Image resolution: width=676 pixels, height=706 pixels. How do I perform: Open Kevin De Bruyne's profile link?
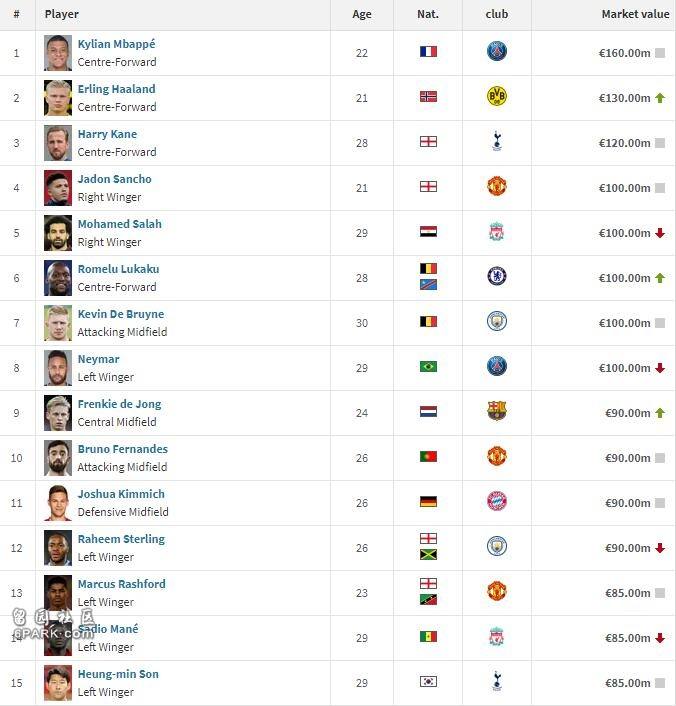pyautogui.click(x=121, y=314)
